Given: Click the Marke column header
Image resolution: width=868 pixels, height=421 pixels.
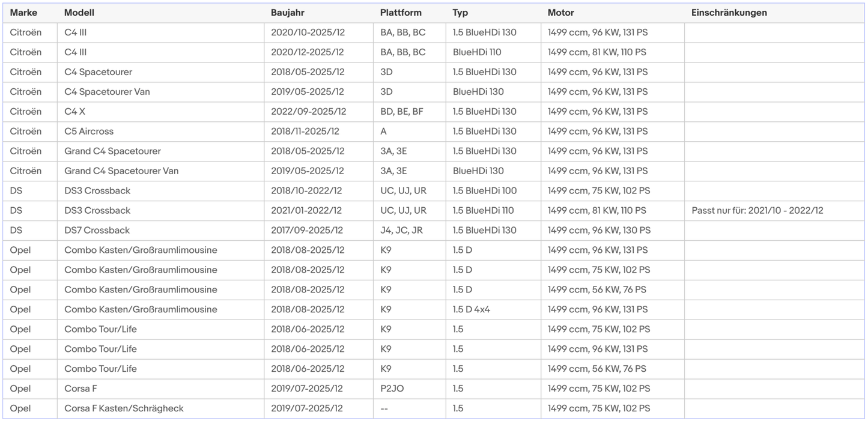Looking at the screenshot, I should tap(23, 13).
